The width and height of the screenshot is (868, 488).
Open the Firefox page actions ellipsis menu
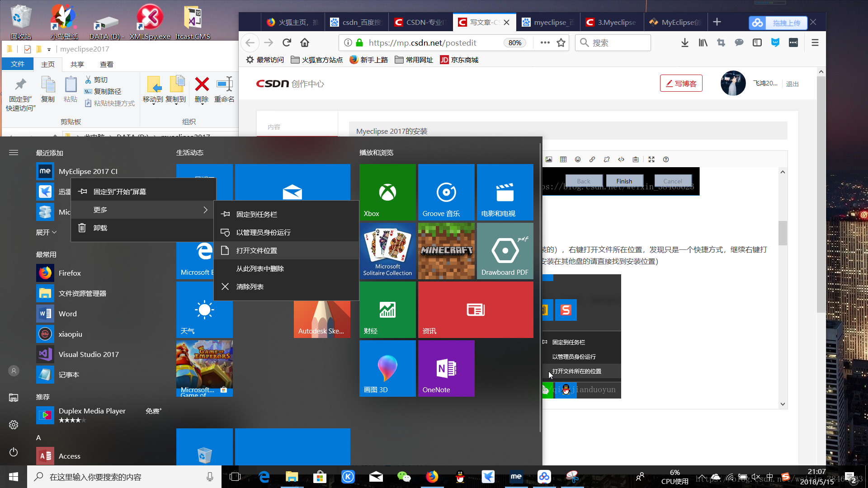545,42
